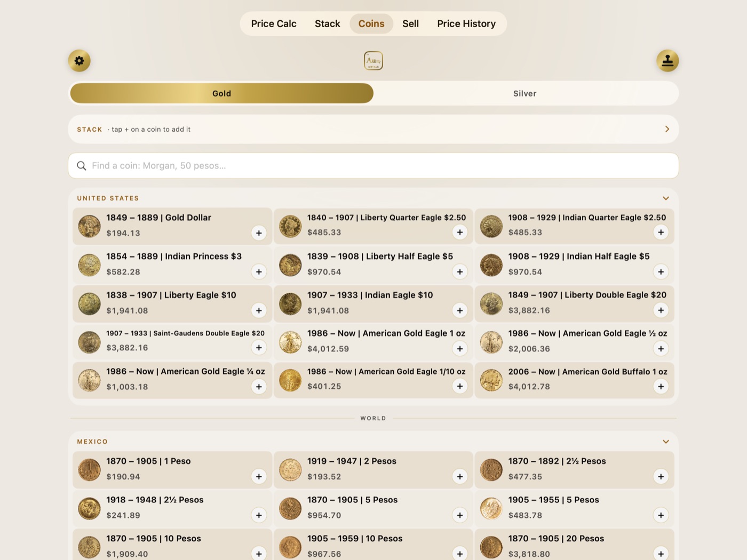This screenshot has width=747, height=560.
Task: Select the Gold metal toggle
Action: 222,93
